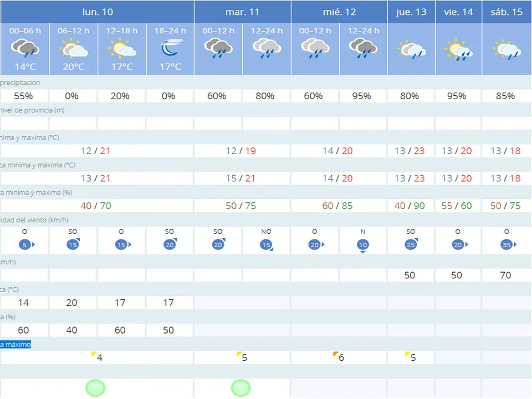The height and width of the screenshot is (399, 532).
Task: Click the 85% precipitation cell
Action: [x=506, y=96]
